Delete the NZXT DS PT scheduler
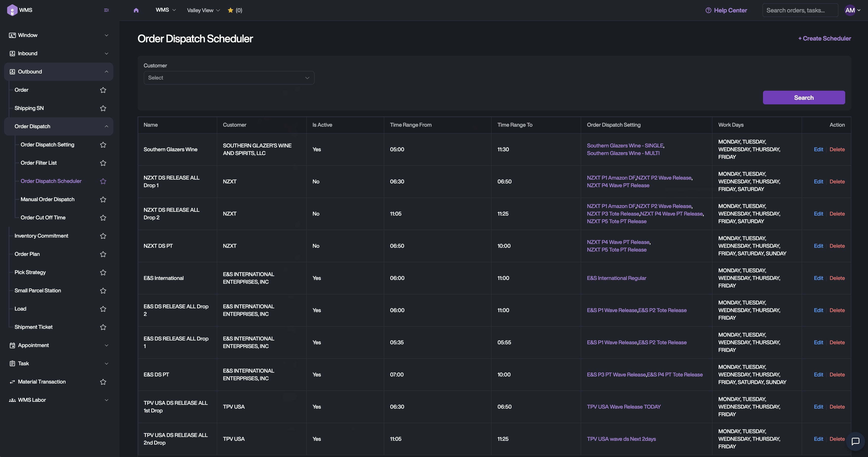 (x=837, y=245)
